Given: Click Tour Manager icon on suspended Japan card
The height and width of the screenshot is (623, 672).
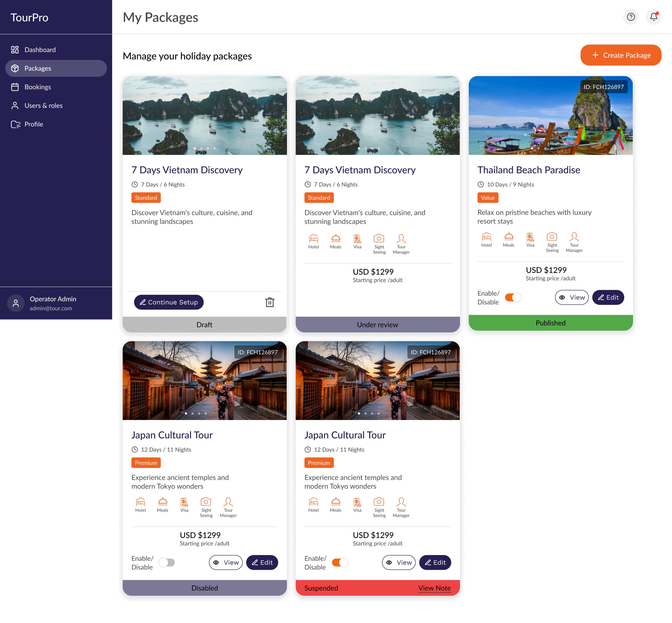Looking at the screenshot, I should 401,502.
